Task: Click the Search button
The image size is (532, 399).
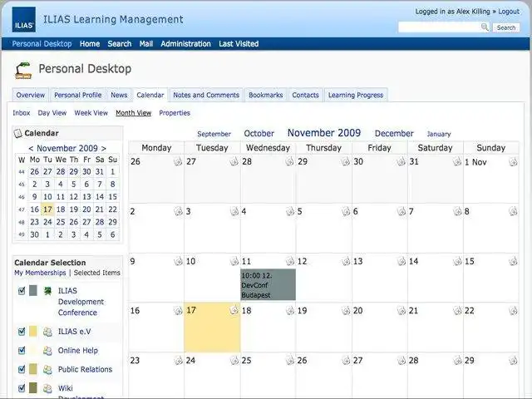Action: coord(506,27)
